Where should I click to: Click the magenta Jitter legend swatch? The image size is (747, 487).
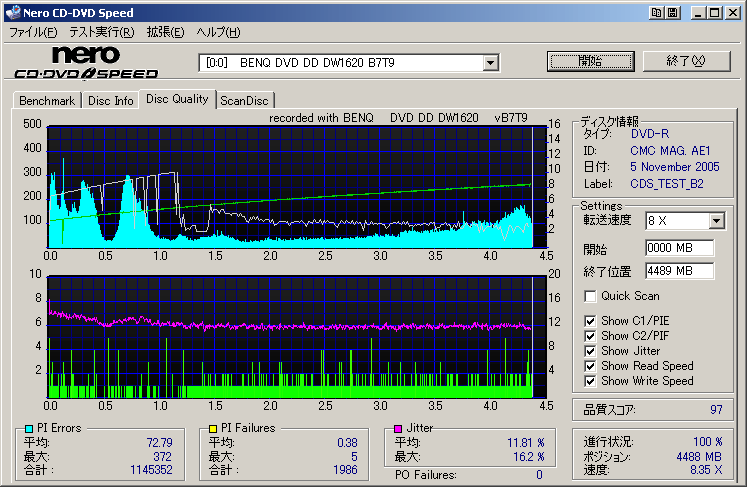tap(398, 429)
